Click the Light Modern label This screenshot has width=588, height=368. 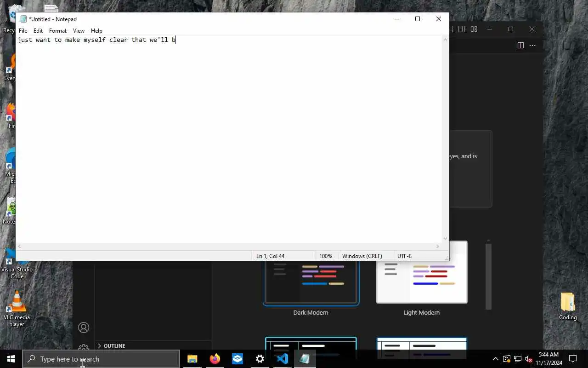pyautogui.click(x=422, y=313)
